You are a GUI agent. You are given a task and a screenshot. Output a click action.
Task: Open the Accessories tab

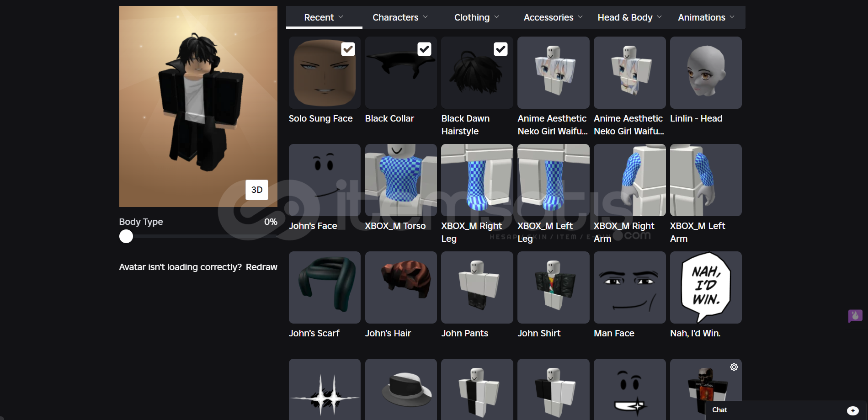[553, 17]
